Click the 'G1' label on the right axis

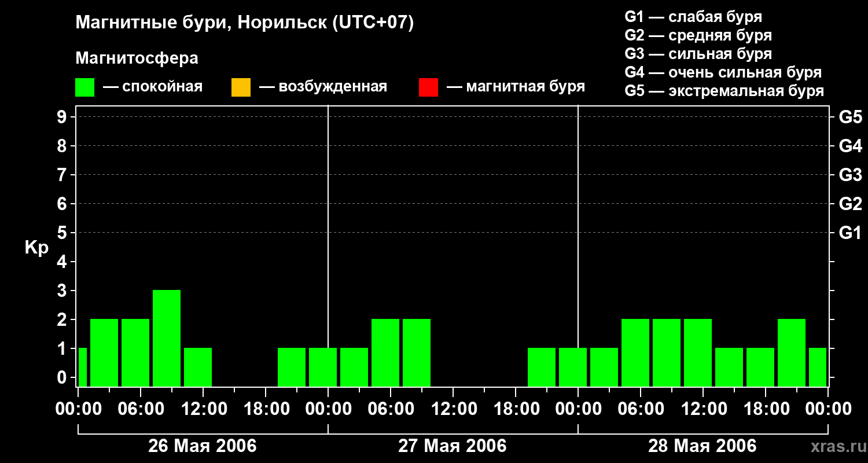tap(850, 233)
